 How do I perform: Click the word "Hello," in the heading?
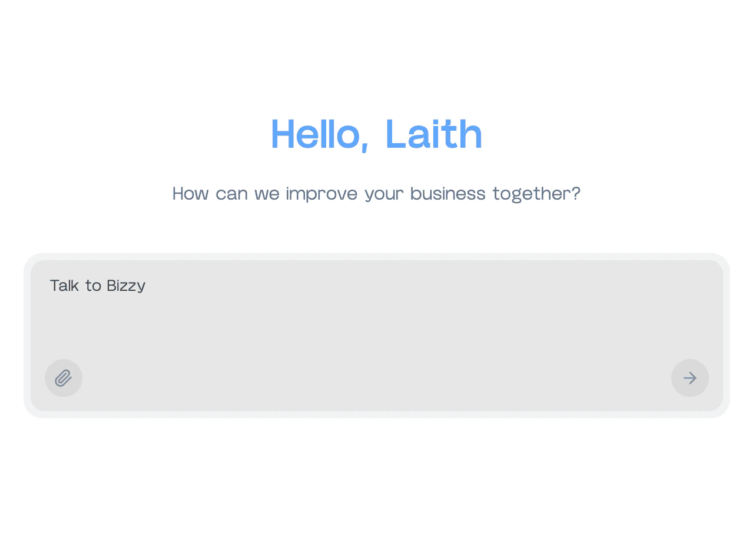coord(320,134)
